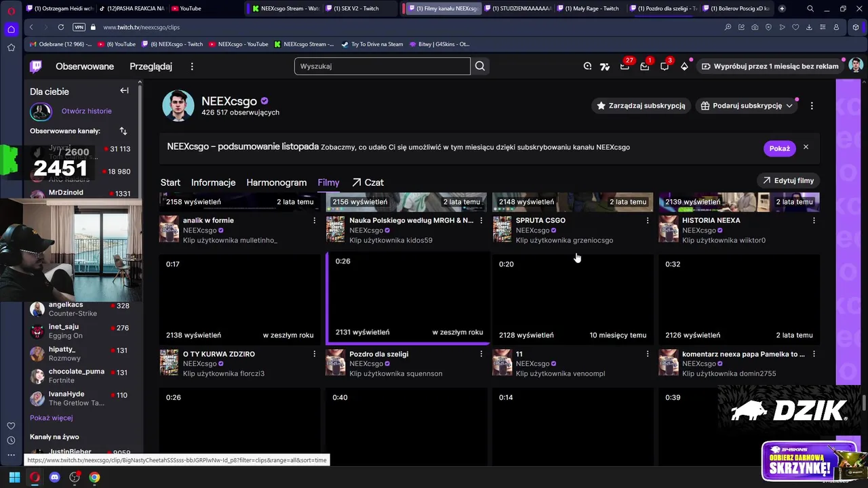Open the Bits diamond icon
The height and width of the screenshot is (488, 868).
pos(684,66)
